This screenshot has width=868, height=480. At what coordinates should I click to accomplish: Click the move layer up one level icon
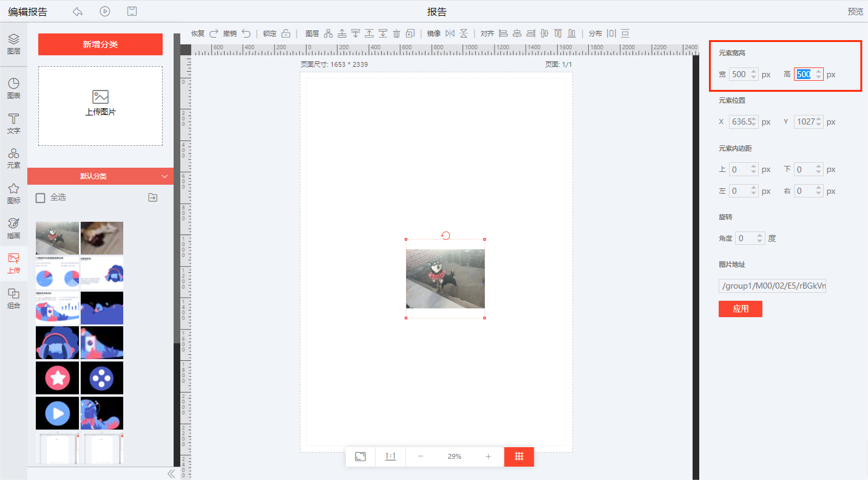pos(342,33)
